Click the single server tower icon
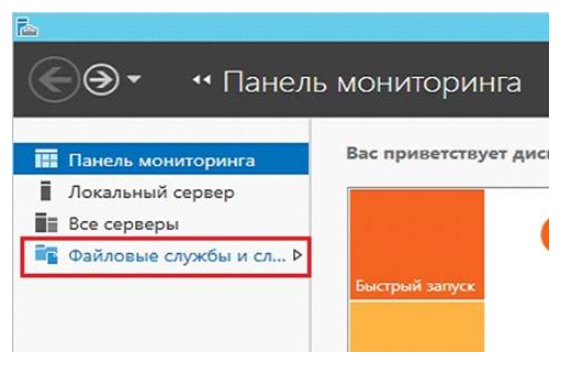 click(46, 191)
